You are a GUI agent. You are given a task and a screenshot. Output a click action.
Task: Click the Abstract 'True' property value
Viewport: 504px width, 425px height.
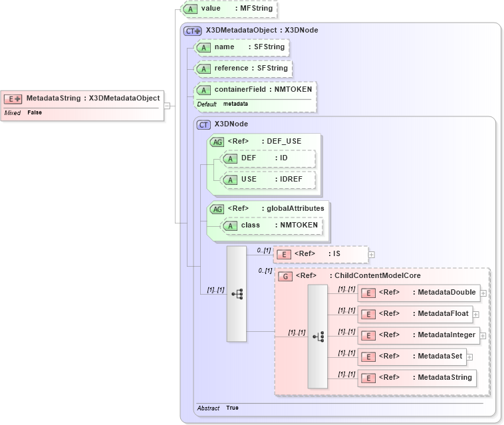click(233, 408)
